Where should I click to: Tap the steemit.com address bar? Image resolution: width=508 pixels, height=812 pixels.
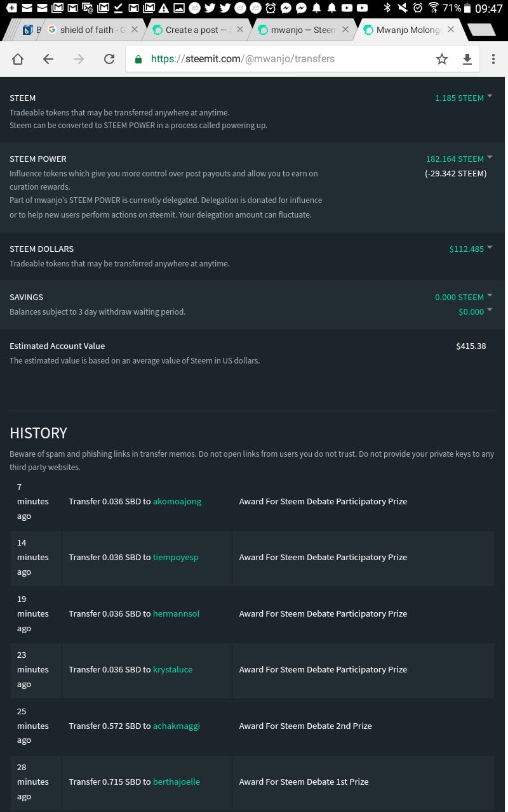tap(279, 59)
